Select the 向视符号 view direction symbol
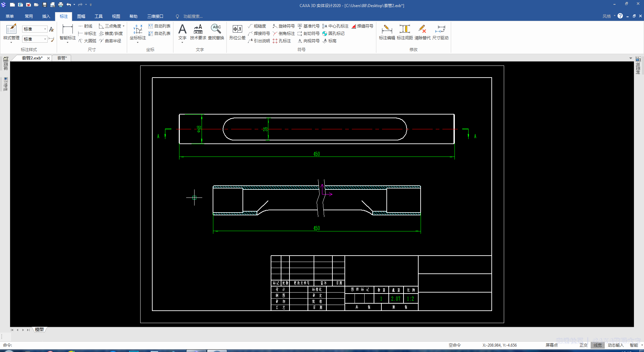Viewport: 644px width, 352px height. coord(309,41)
